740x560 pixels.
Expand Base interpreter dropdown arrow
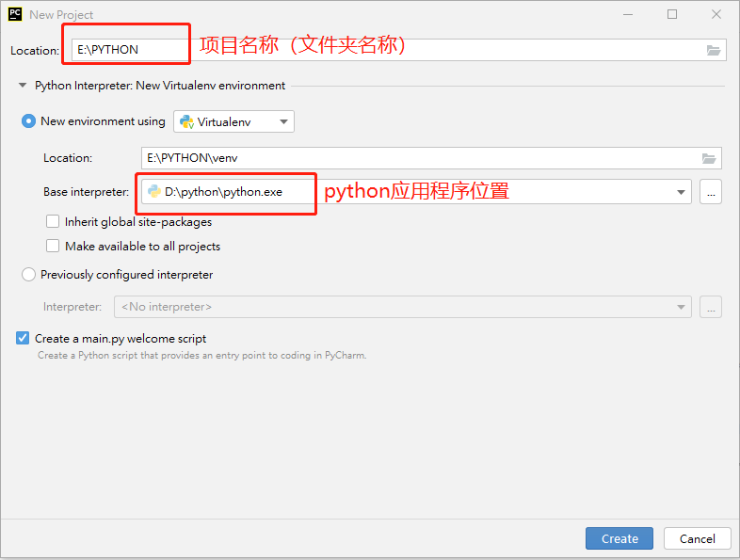[x=681, y=192]
